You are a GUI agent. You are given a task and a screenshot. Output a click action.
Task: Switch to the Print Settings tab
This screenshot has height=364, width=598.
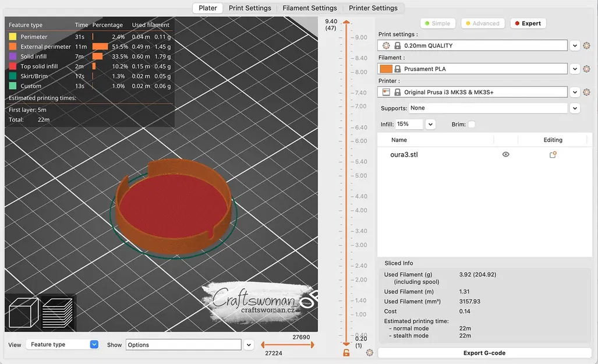tap(250, 8)
